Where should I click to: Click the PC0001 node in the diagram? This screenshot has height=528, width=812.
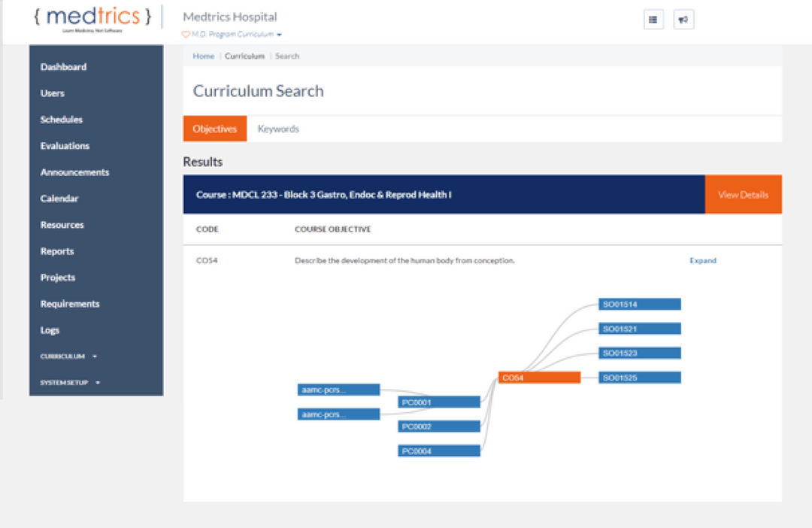coord(439,402)
